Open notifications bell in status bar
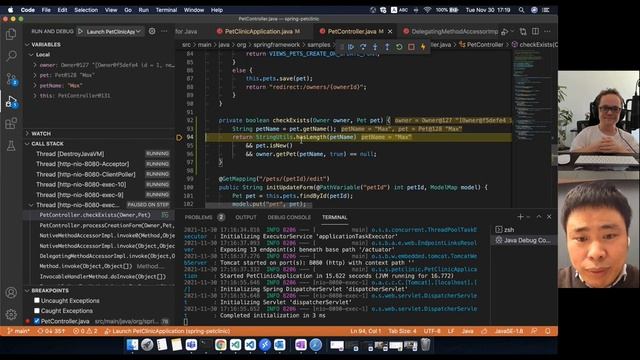 [x=548, y=331]
